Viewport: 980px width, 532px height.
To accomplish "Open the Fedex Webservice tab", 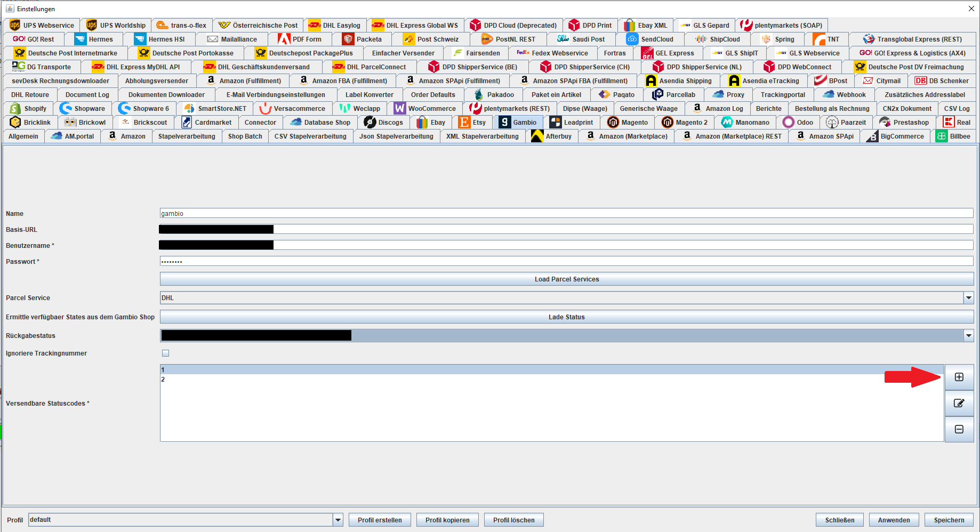I will pos(552,53).
